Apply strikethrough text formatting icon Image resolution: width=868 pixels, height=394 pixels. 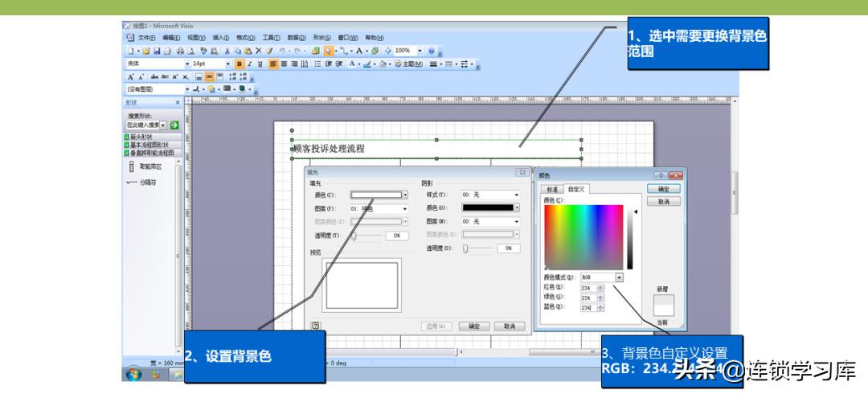[x=154, y=77]
